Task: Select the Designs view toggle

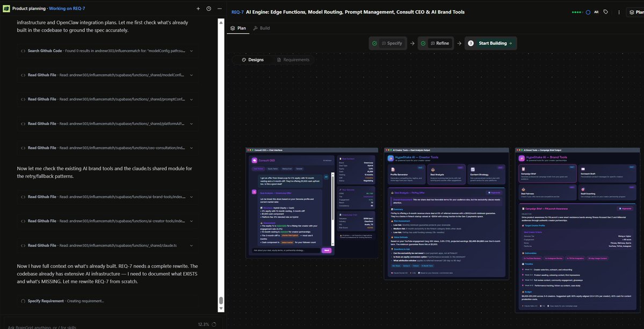Action: tap(252, 60)
